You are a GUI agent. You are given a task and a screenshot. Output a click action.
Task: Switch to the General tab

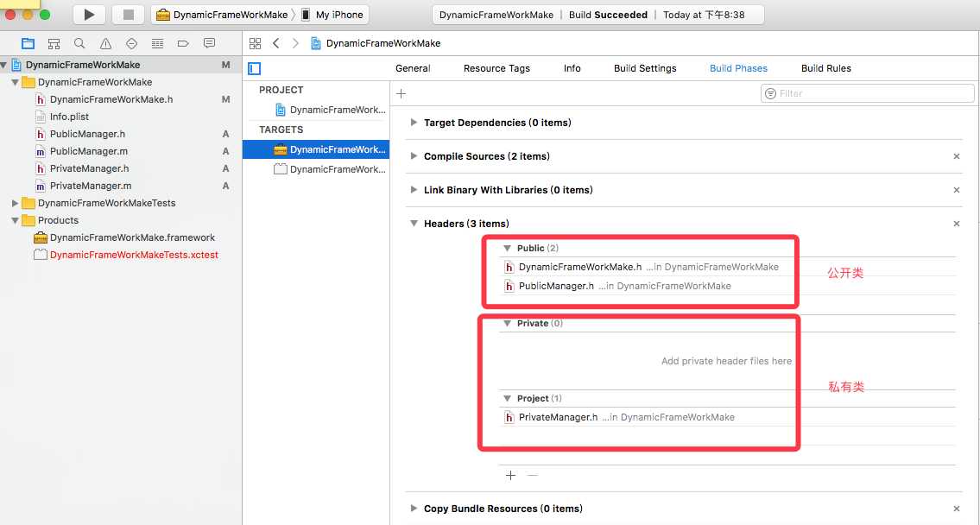[413, 68]
